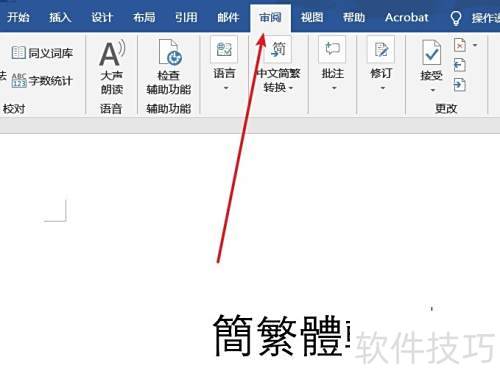500x385 pixels.
Task: Expand the 接受 dropdown arrow
Action: pos(433,90)
